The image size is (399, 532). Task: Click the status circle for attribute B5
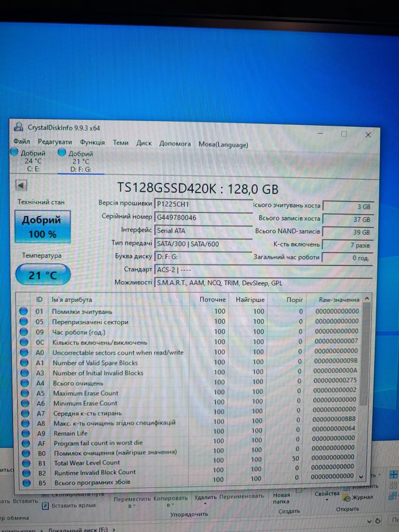tap(26, 483)
